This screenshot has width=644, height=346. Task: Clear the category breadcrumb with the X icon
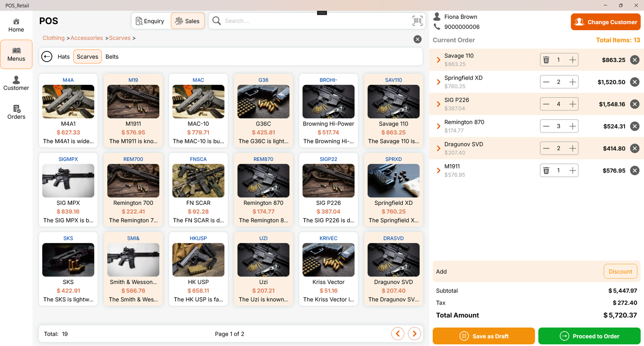(417, 39)
